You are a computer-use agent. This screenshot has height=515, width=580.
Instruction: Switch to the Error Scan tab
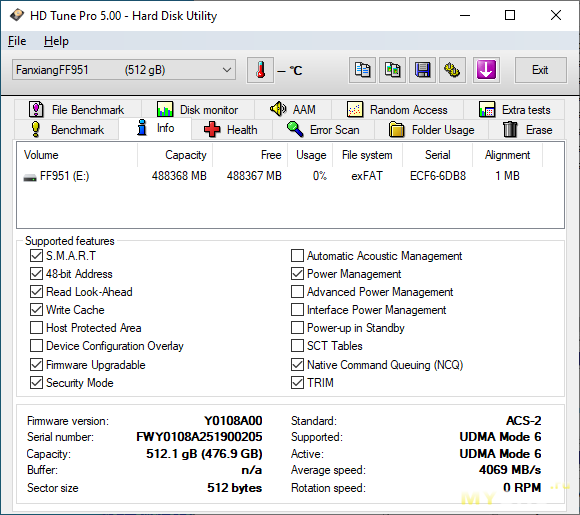pyautogui.click(x=324, y=130)
